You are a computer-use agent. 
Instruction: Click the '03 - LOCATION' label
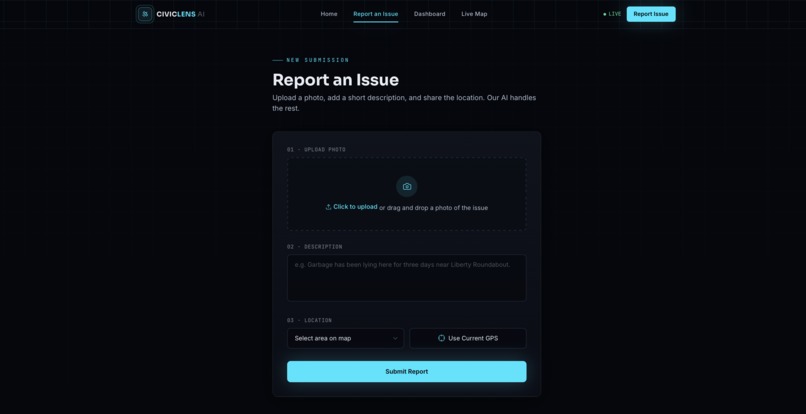point(309,320)
